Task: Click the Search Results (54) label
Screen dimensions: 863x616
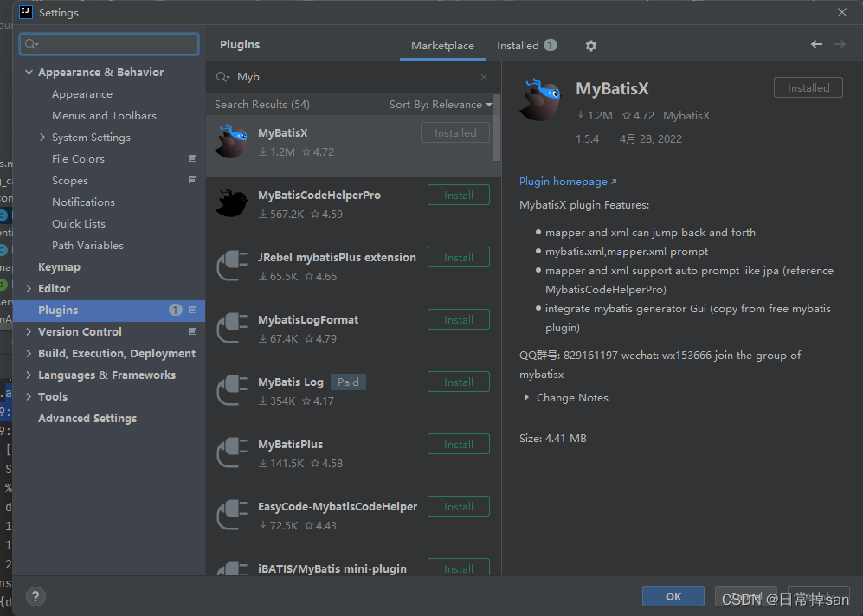Action: 262,105
